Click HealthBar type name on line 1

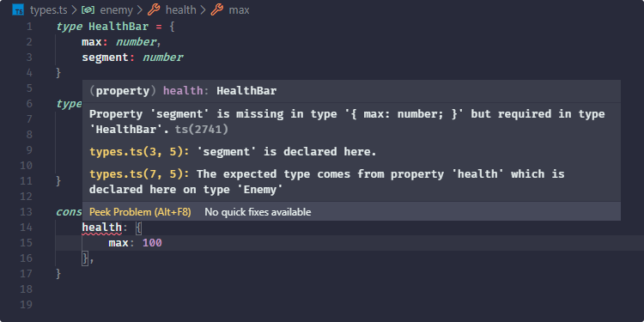118,27
